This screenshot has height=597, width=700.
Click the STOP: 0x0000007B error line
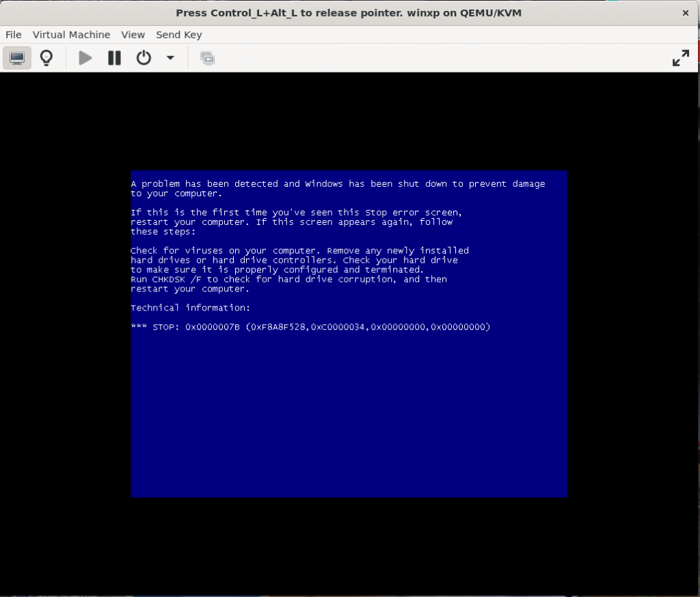tap(311, 327)
